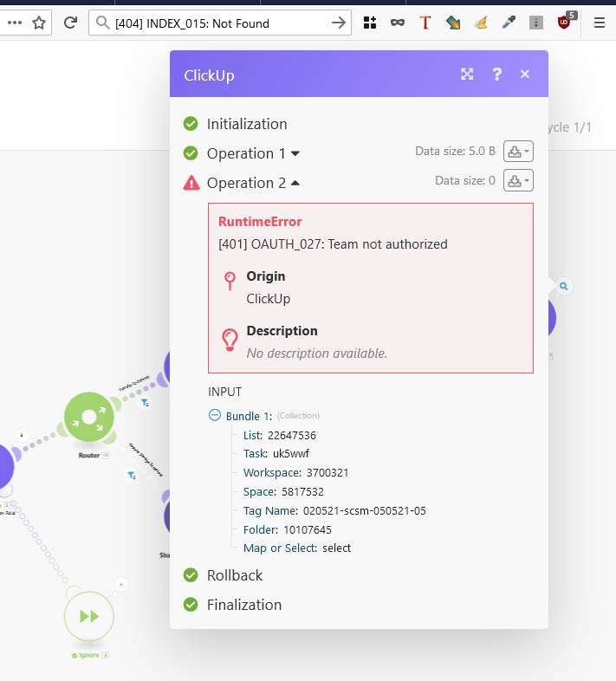Open ClickUp dialog help question mark
The width and height of the screenshot is (616, 681).
(x=496, y=75)
